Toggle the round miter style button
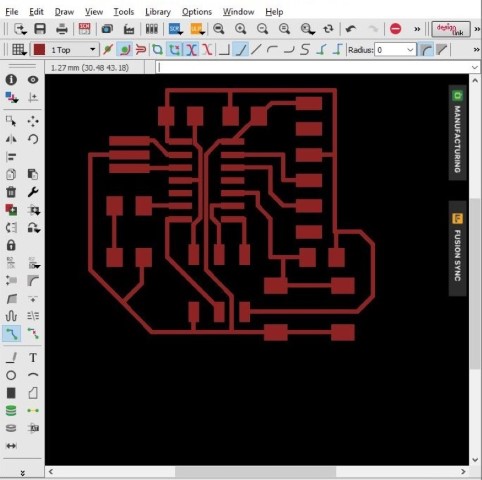The height and width of the screenshot is (480, 482). point(425,50)
